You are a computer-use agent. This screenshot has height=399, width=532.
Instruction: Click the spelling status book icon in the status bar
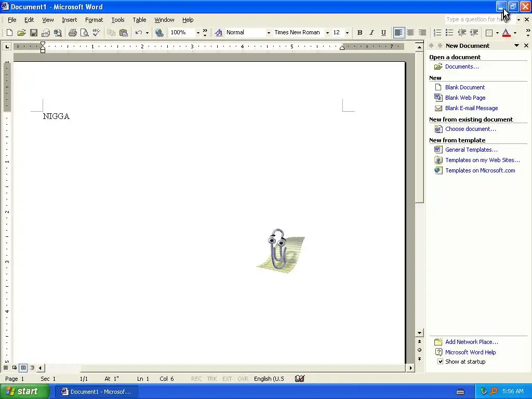pyautogui.click(x=300, y=379)
